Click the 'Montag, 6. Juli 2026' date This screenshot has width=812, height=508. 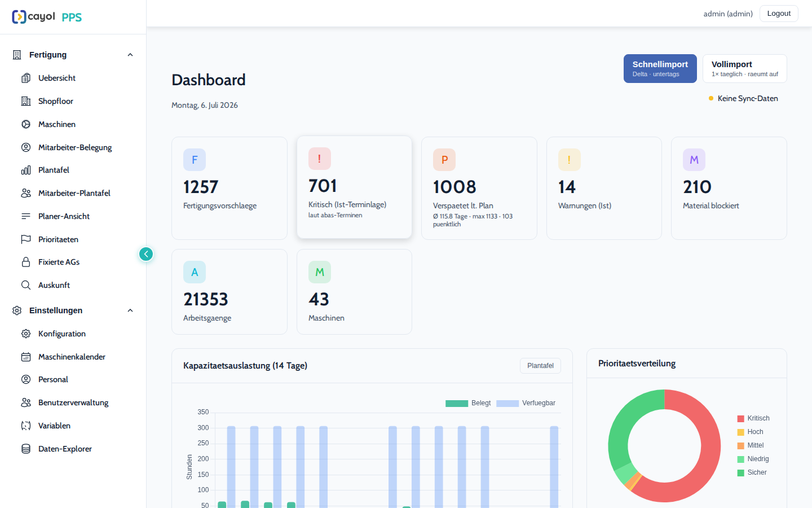click(x=205, y=105)
